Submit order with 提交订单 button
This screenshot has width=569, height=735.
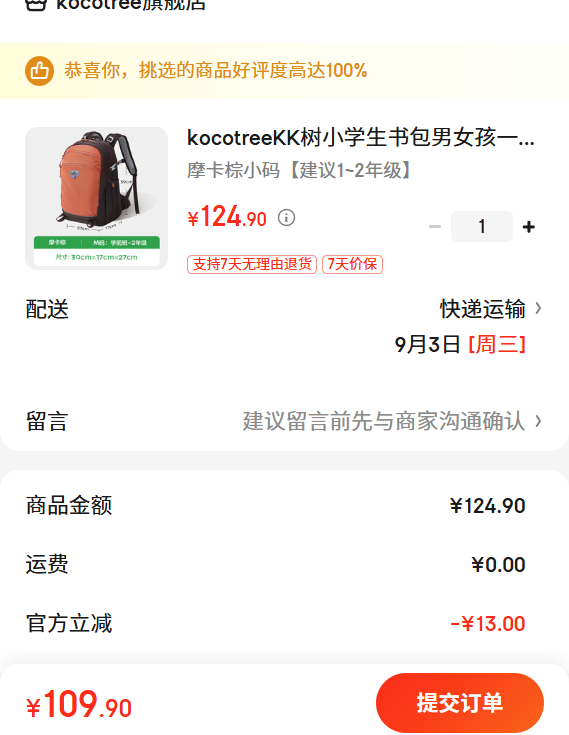click(460, 703)
